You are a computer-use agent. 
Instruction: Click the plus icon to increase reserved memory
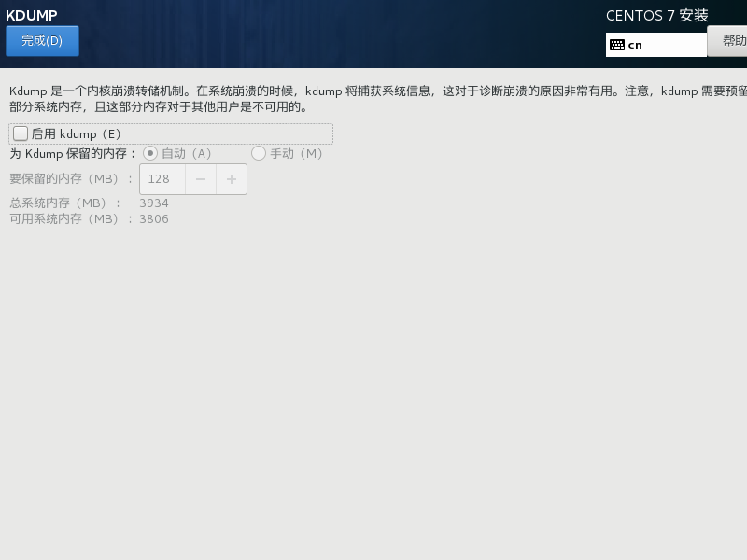point(232,179)
